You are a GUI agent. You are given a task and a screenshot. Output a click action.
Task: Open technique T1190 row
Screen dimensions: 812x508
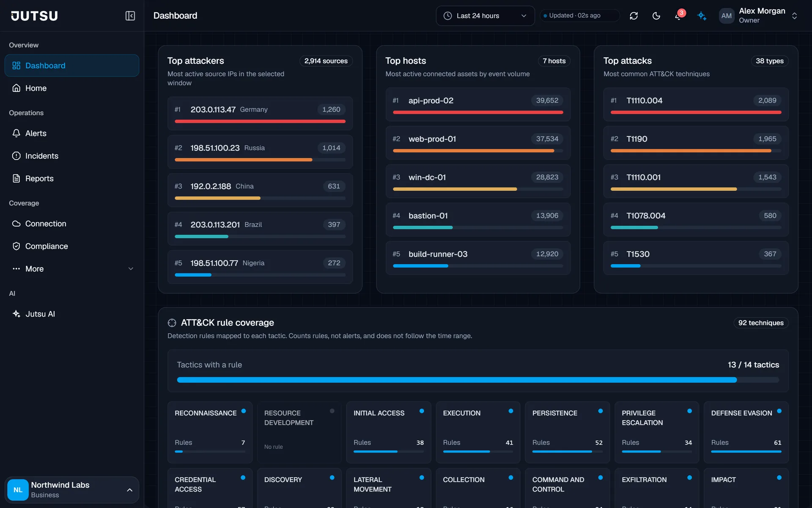696,143
